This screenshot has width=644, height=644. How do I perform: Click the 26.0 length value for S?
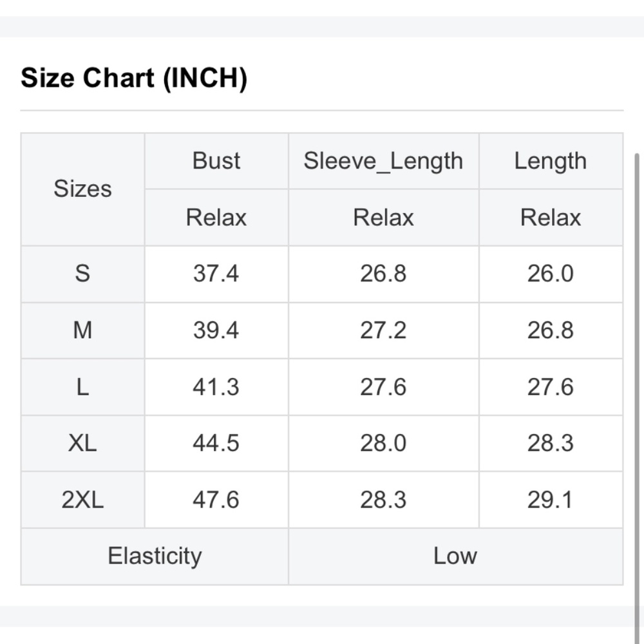(x=551, y=274)
